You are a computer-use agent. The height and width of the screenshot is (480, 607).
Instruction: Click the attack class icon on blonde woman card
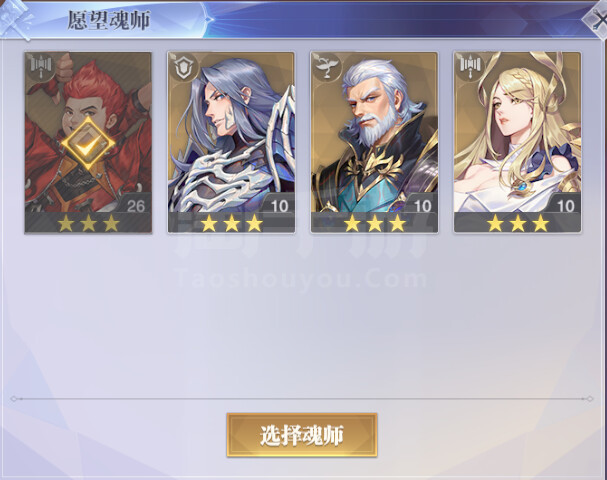(x=470, y=66)
